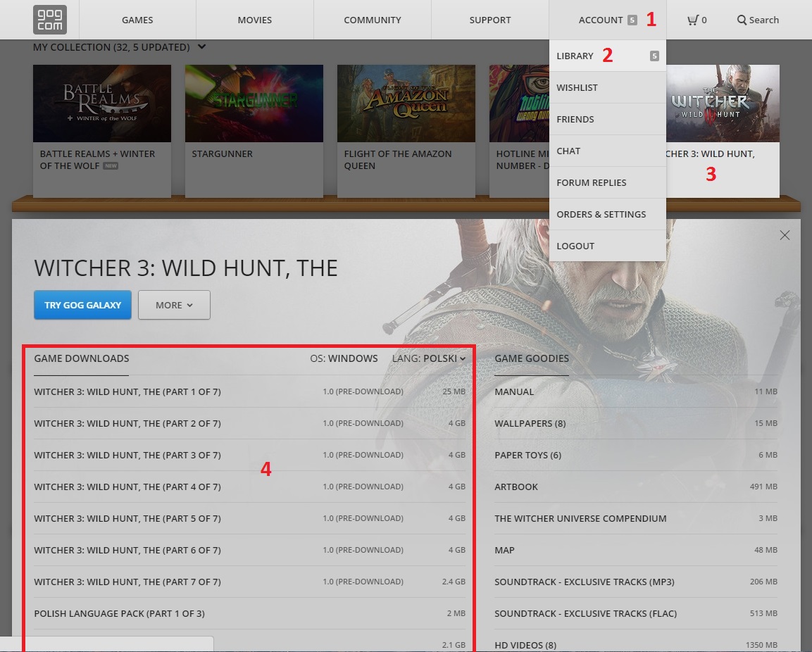Download Witcher 3 Part 2 of 7
Image resolution: width=812 pixels, height=652 pixels.
pyautogui.click(x=249, y=423)
